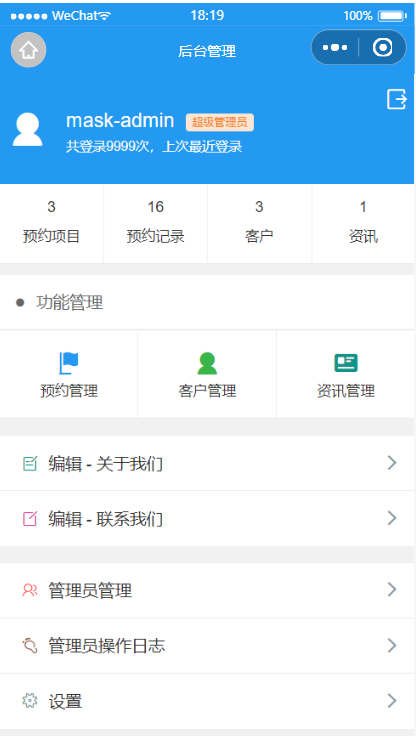Click the mask-admin avatar icon

pyautogui.click(x=28, y=130)
